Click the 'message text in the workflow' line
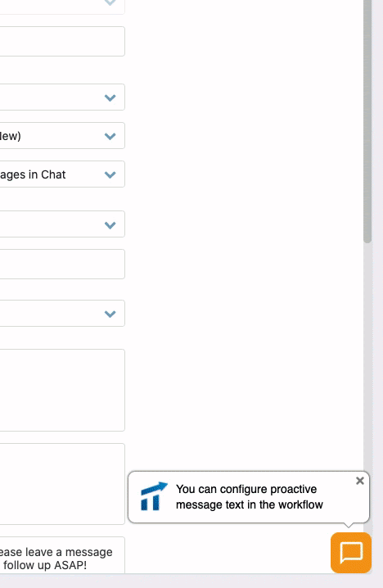Screen dimensions: 383x588 point(250,504)
